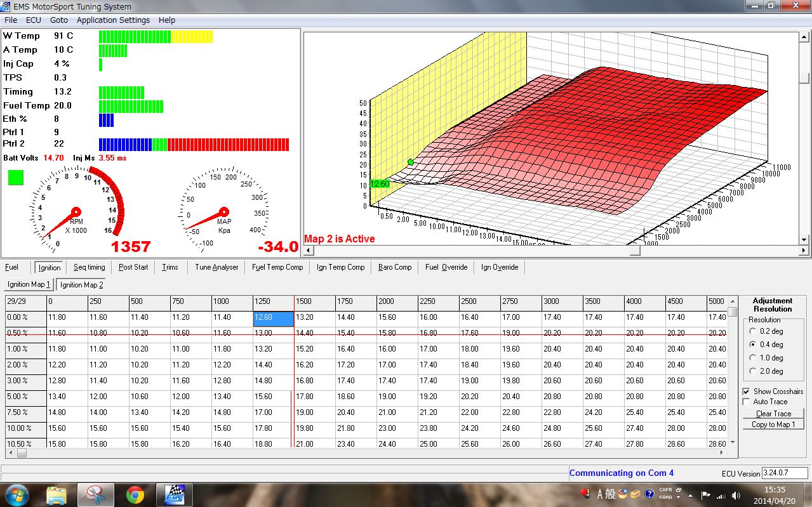Click the green dot on 3D map
This screenshot has width=812, height=507.
pos(411,162)
